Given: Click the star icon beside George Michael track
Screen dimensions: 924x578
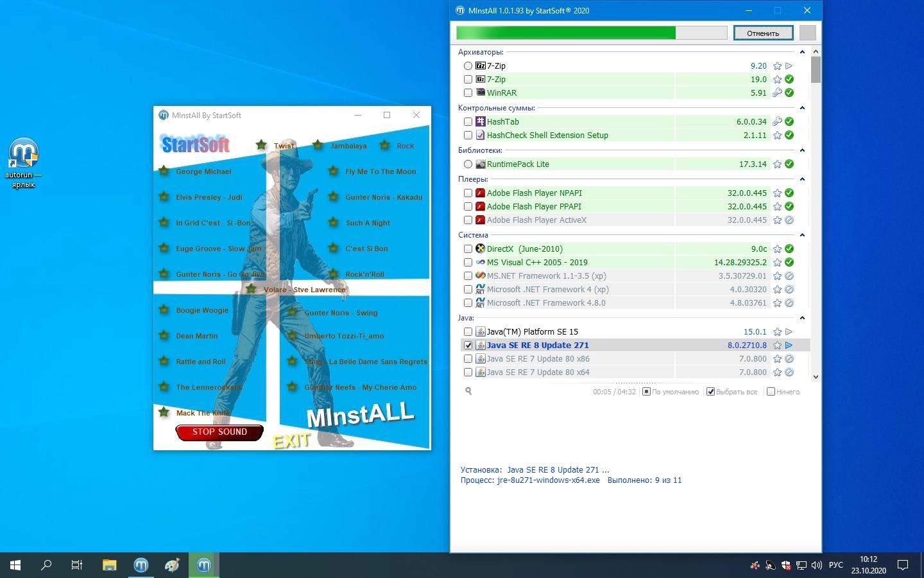Looking at the screenshot, I should [164, 171].
